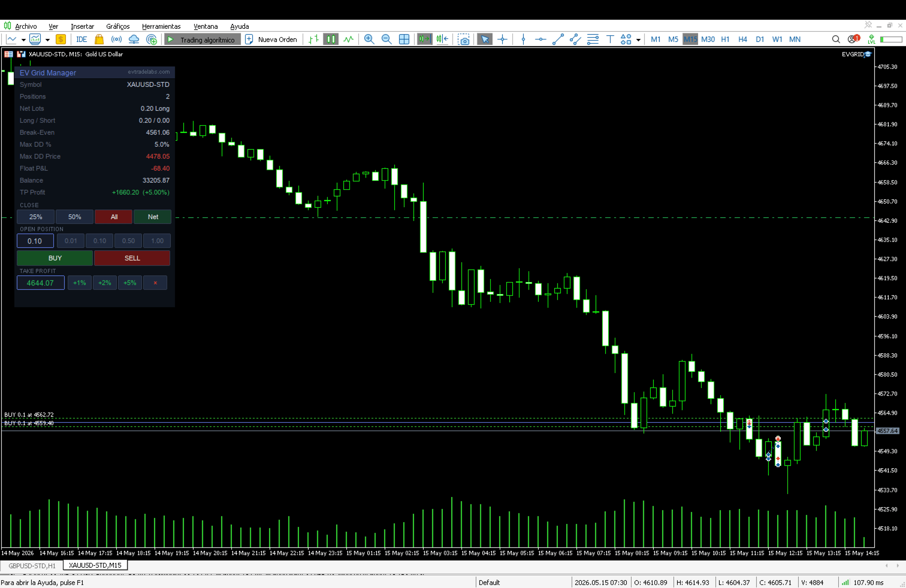Click the red SELL button
Viewport: 906px width, 588px height.
coord(132,258)
